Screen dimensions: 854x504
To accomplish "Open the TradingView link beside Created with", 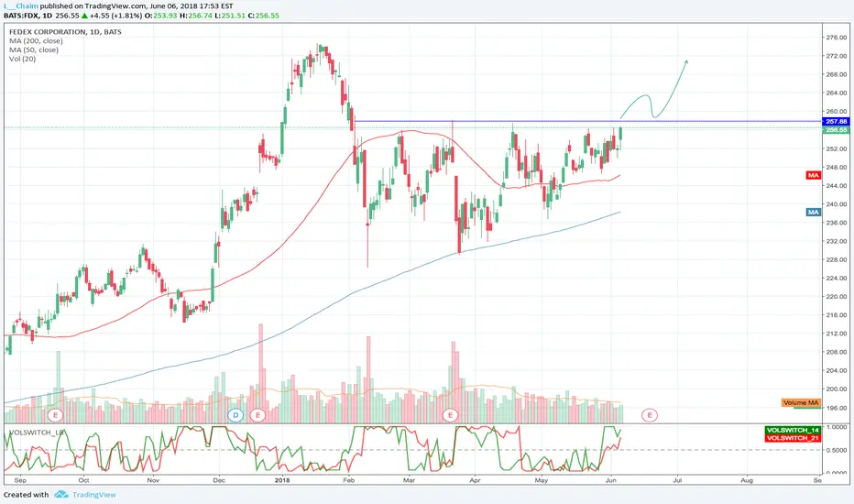I will pyautogui.click(x=94, y=495).
